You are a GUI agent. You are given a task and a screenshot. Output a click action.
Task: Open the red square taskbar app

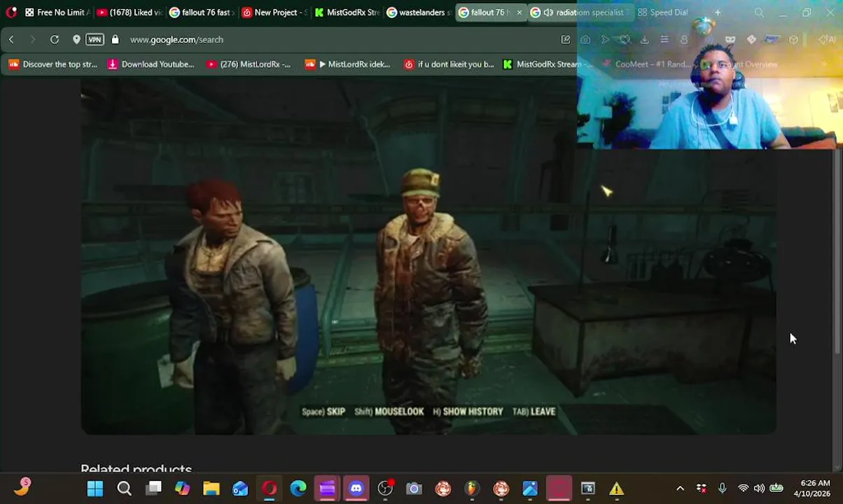559,489
